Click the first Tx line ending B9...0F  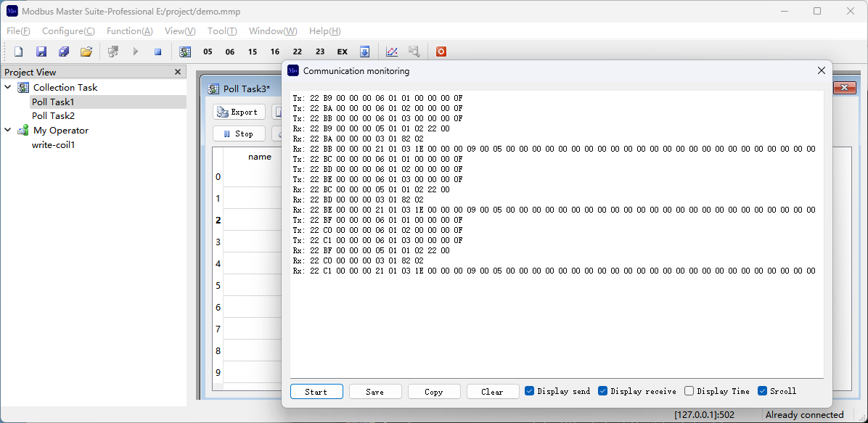[x=377, y=98]
